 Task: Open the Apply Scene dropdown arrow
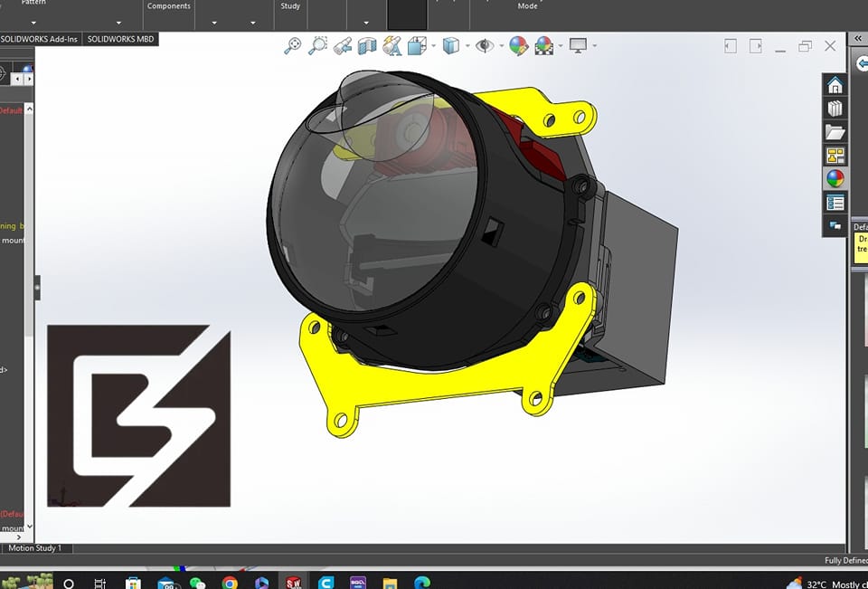point(561,45)
